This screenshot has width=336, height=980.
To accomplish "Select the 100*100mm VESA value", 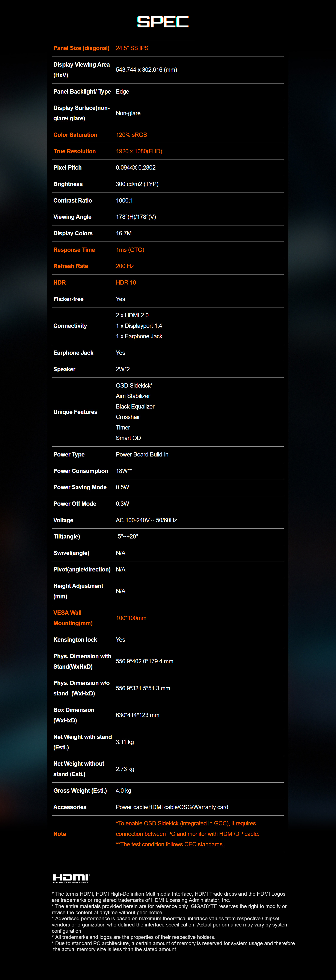I will point(131,618).
